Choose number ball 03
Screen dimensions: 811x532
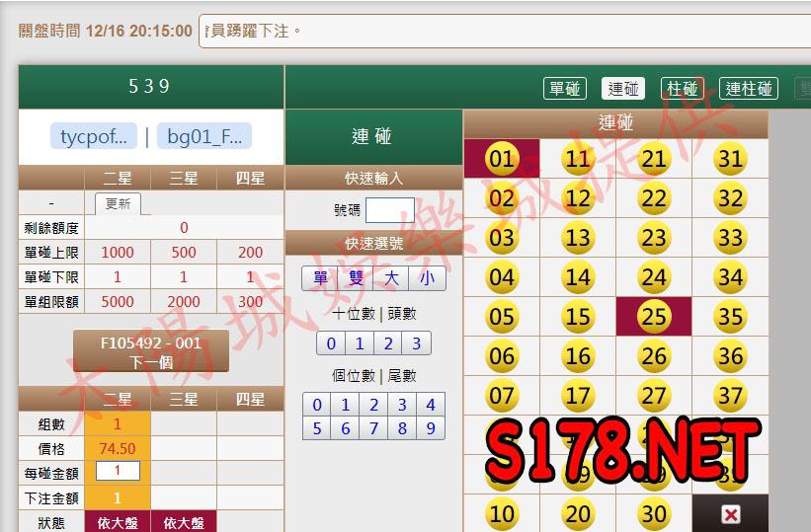click(x=502, y=238)
